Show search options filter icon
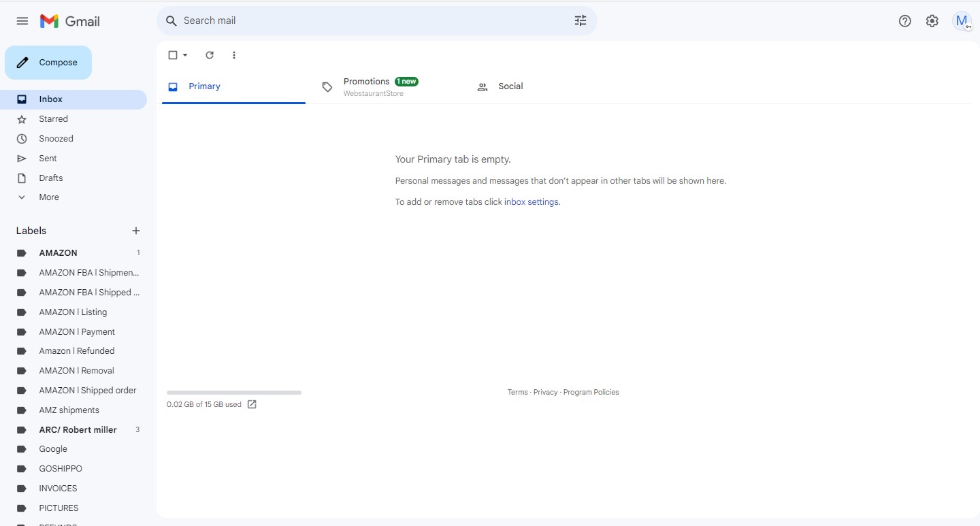The width and height of the screenshot is (980, 526). click(x=581, y=21)
